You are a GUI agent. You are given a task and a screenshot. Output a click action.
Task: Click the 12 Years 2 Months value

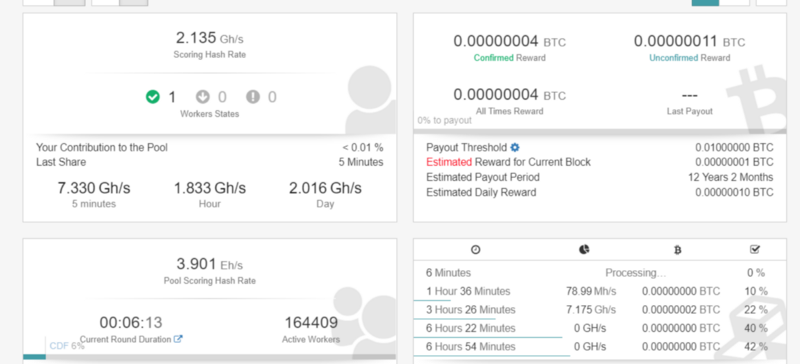click(731, 177)
